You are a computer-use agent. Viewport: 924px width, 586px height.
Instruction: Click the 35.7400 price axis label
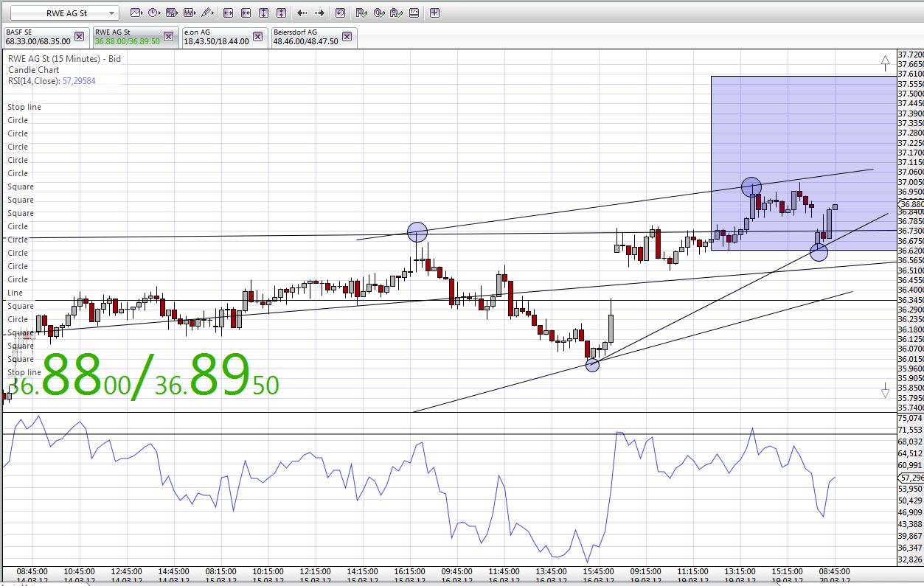(x=911, y=408)
